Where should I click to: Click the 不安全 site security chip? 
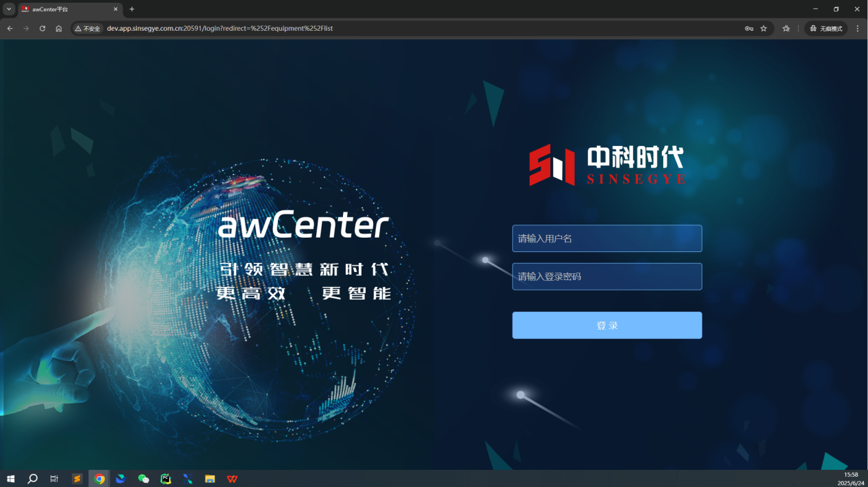coord(88,29)
